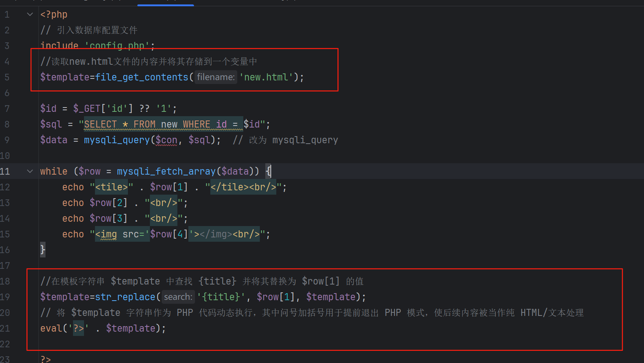This screenshot has width=644, height=363.
Task: Click the mysqli_fetch_array function name
Action: (x=166, y=171)
